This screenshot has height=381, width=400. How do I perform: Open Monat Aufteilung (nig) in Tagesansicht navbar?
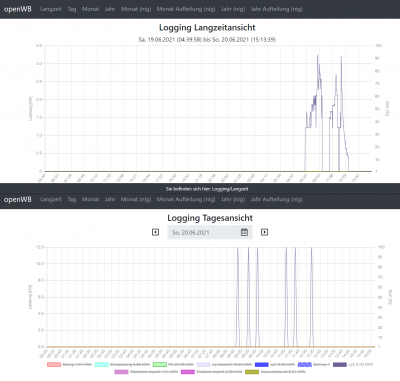[186, 199]
